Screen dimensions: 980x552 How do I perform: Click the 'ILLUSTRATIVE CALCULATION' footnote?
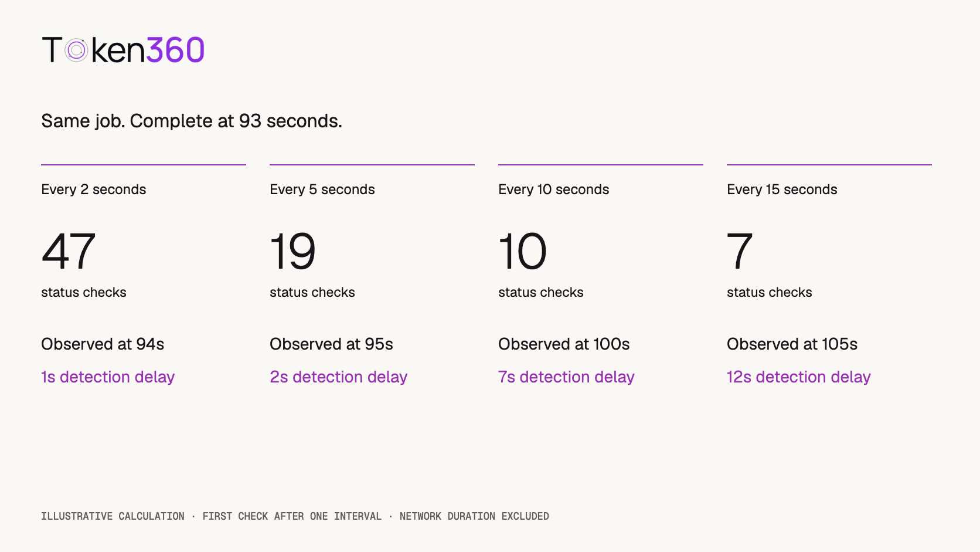(x=113, y=516)
